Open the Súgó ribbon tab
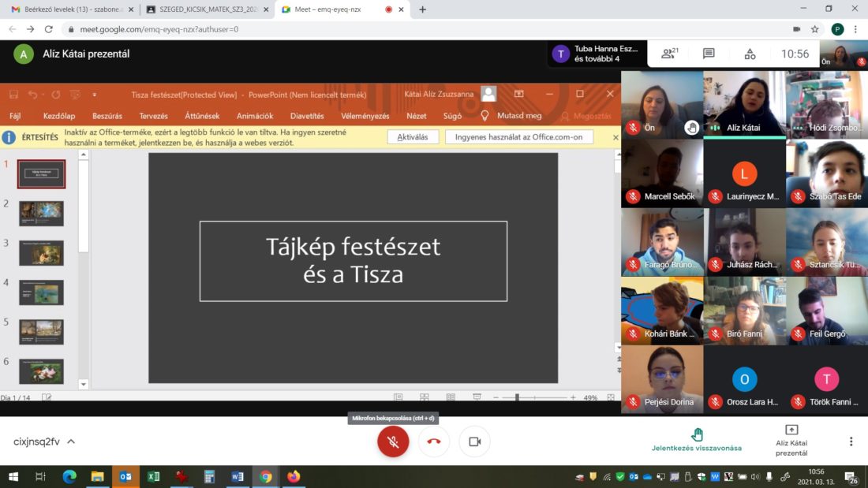This screenshot has width=868, height=488. click(x=452, y=116)
